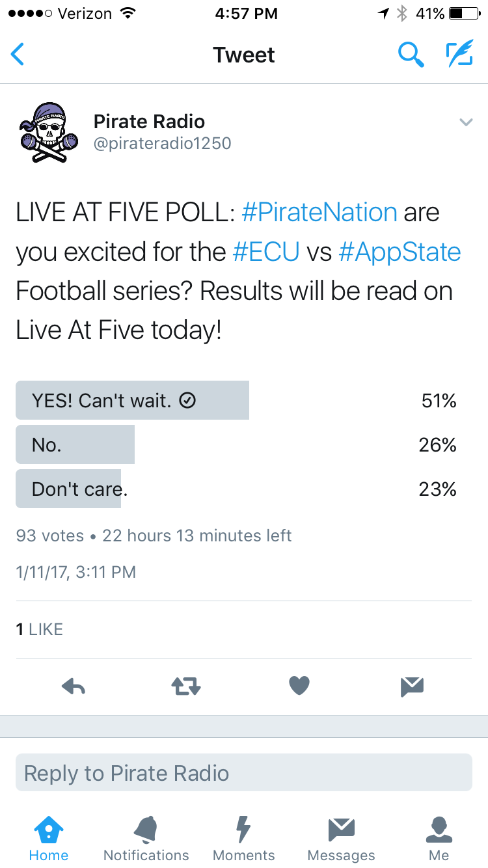Open search with magnifying glass icon
Screen dimensions: 488x868
(x=411, y=55)
